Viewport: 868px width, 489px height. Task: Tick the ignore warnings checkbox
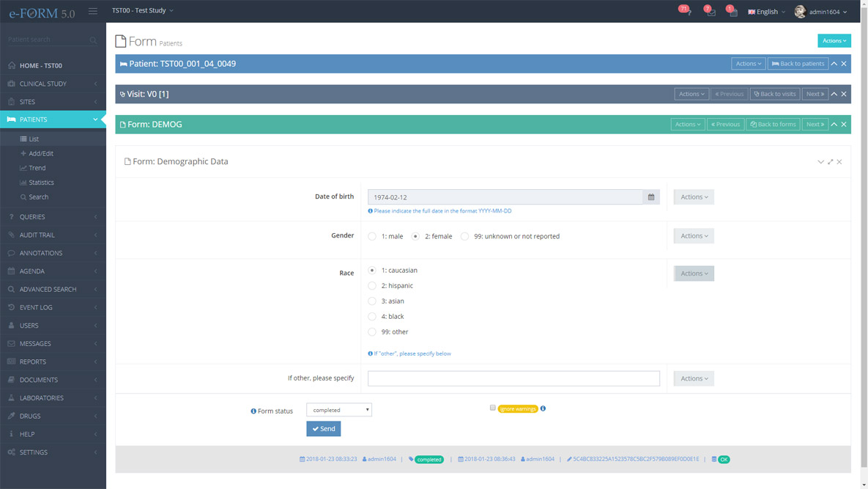tap(493, 408)
